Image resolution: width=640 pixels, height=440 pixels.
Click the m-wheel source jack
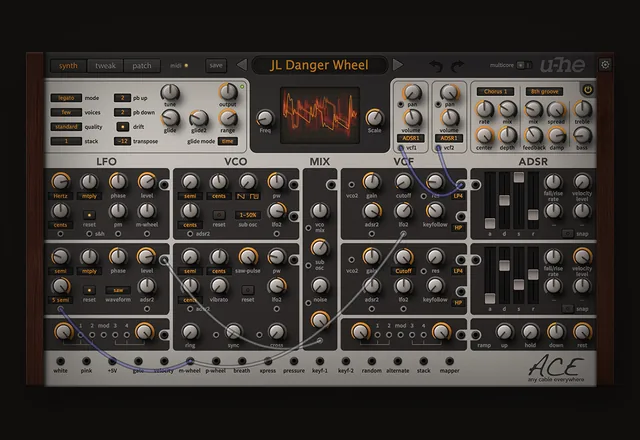coord(190,361)
